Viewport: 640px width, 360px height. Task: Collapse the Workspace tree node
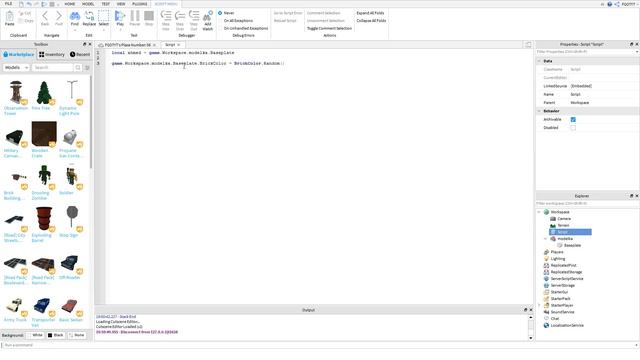pyautogui.click(x=539, y=212)
